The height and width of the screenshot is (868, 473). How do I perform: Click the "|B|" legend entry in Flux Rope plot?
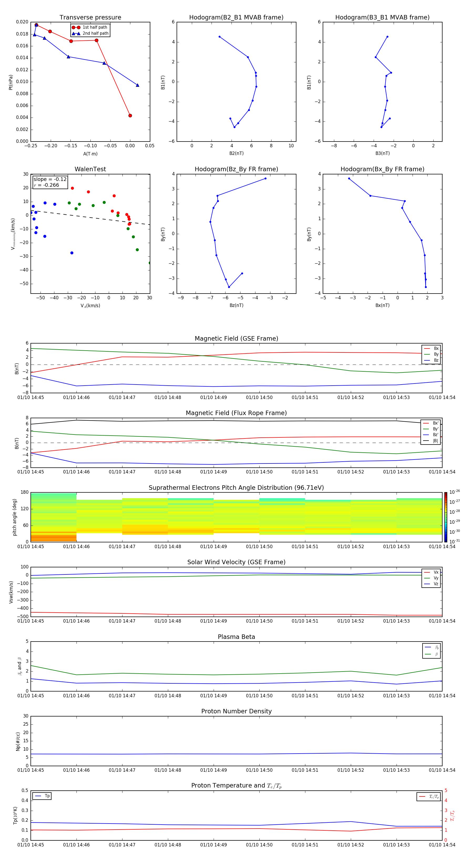click(x=431, y=441)
